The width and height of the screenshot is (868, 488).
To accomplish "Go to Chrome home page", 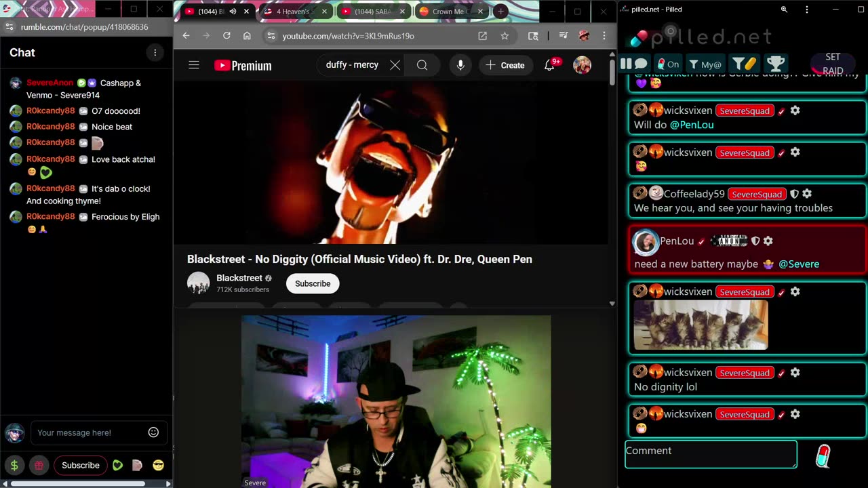I will click(x=247, y=36).
